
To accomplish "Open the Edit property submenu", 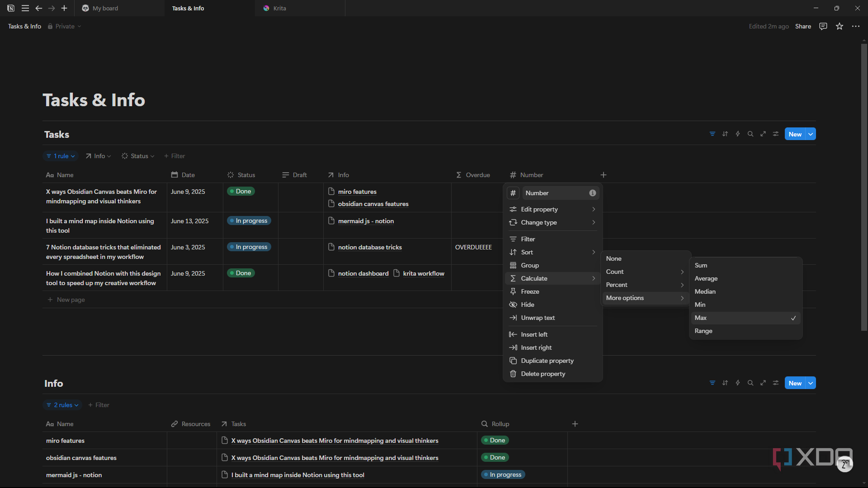I will [552, 209].
